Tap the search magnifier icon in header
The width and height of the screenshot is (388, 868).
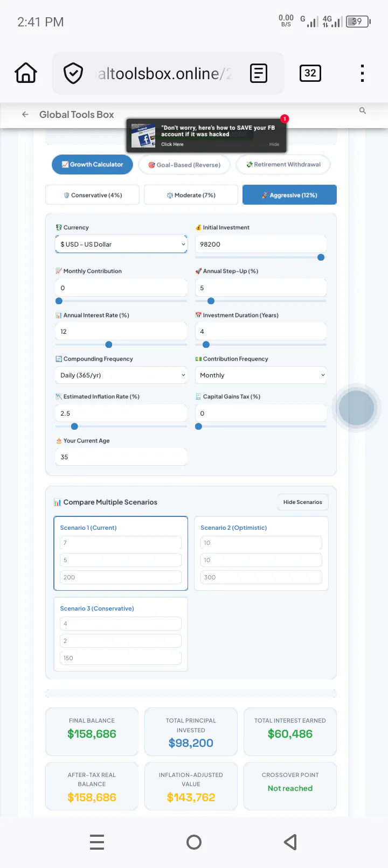coord(363,110)
